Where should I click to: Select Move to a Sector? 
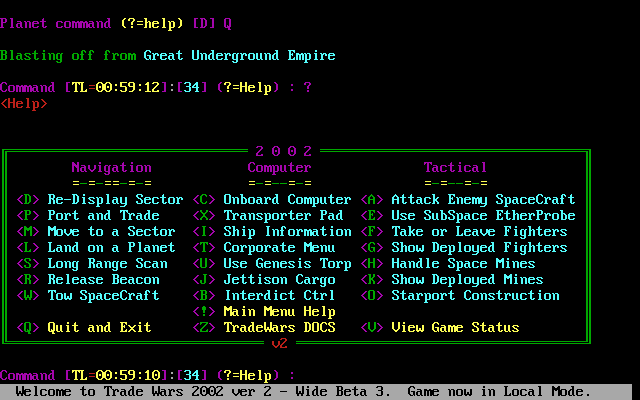pyautogui.click(x=96, y=231)
